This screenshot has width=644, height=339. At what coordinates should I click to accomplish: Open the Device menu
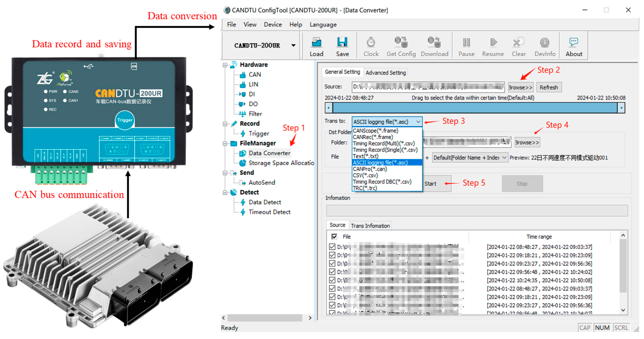click(x=273, y=24)
